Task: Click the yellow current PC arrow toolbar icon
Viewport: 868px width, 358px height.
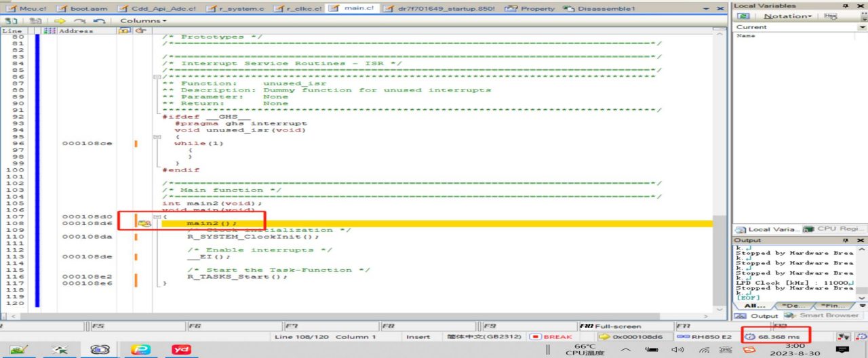Action: [60, 21]
